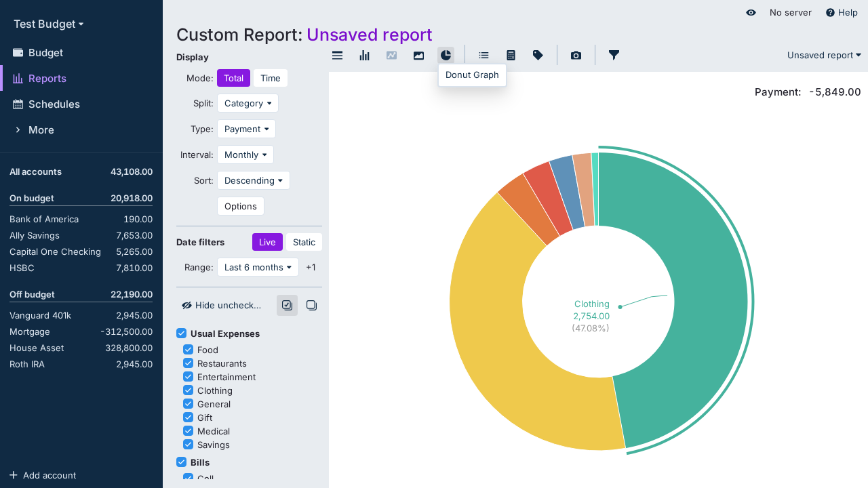Toggle the labels tag icon
This screenshot has width=868, height=488.
538,56
